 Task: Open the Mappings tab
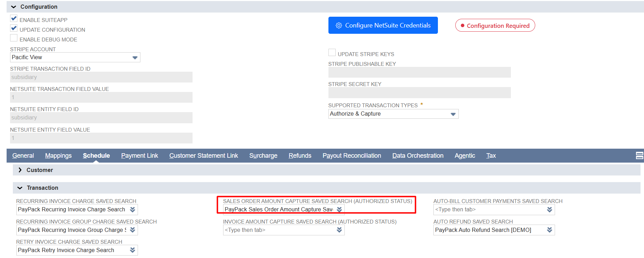58,156
